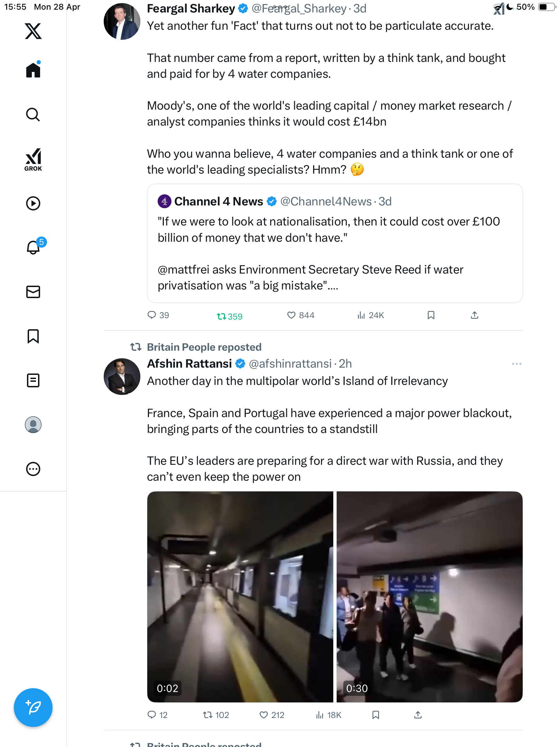The height and width of the screenshot is (747, 560).
Task: Open profile avatar in sidebar
Action: point(33,425)
